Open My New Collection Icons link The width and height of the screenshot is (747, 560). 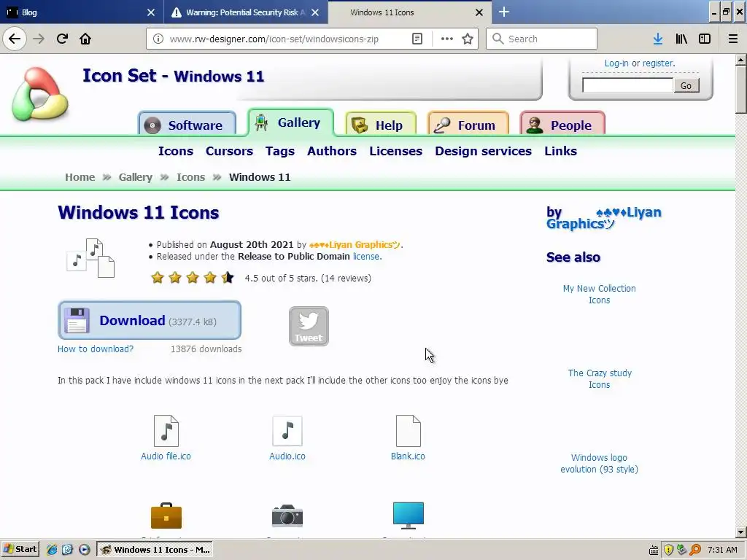(x=600, y=295)
